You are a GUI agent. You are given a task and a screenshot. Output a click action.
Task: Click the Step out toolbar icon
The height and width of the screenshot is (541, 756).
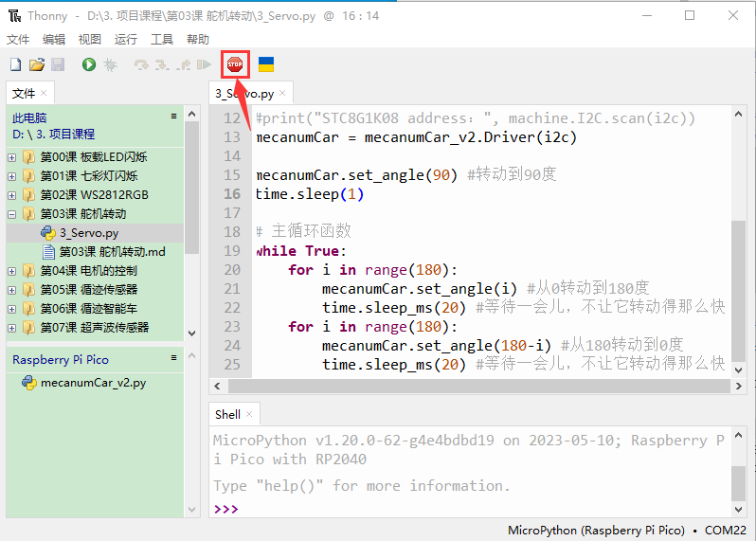pos(184,64)
